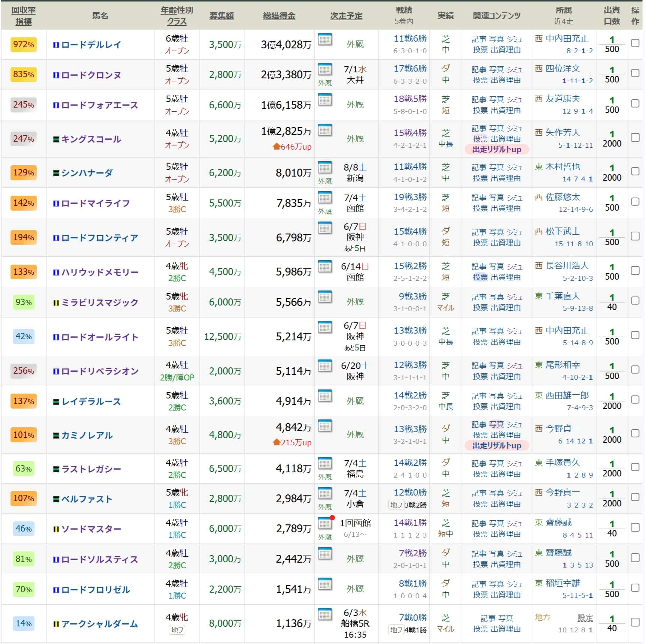Open the horse page for ベルファスト
Image resolution: width=645 pixels, height=644 pixels.
[x=87, y=499]
